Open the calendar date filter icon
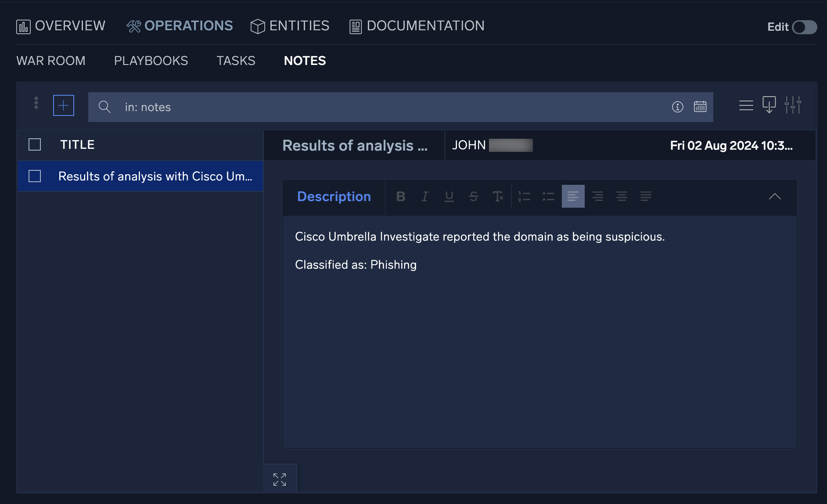 pyautogui.click(x=700, y=107)
